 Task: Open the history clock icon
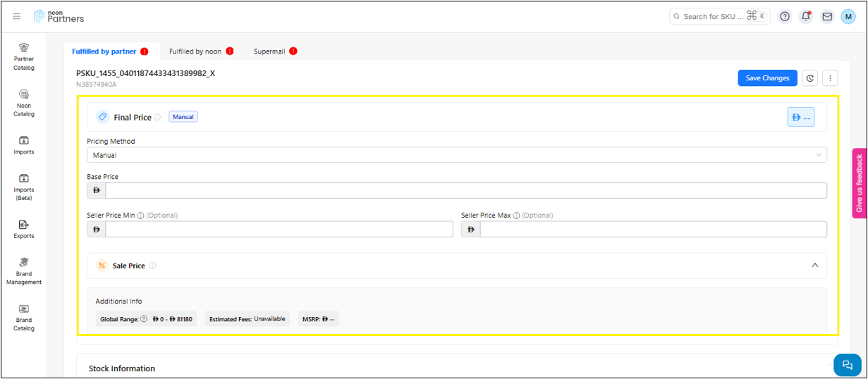click(810, 78)
